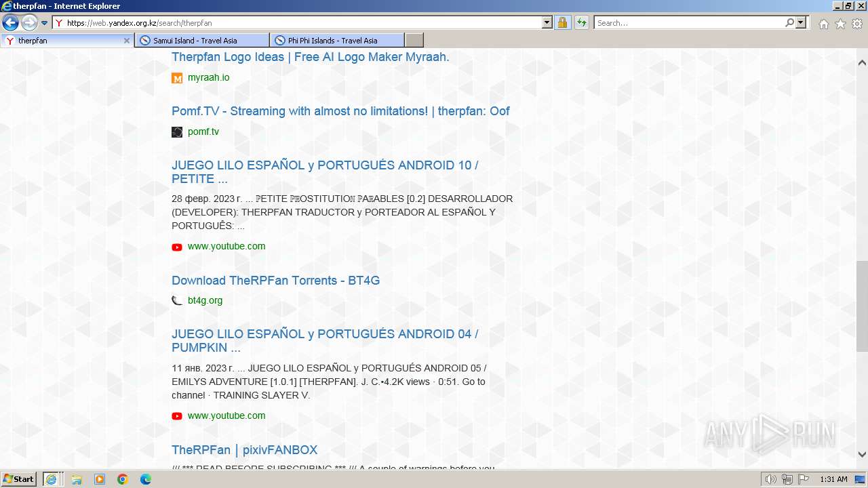Image resolution: width=868 pixels, height=488 pixels.
Task: Switch to Samui Island - Travel Asia tab
Action: (201, 41)
